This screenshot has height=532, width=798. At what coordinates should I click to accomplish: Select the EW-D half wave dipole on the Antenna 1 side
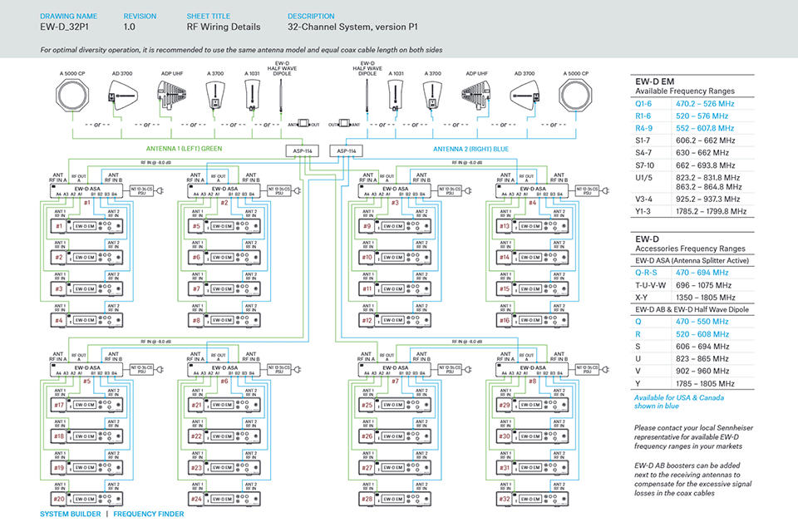coord(280,96)
